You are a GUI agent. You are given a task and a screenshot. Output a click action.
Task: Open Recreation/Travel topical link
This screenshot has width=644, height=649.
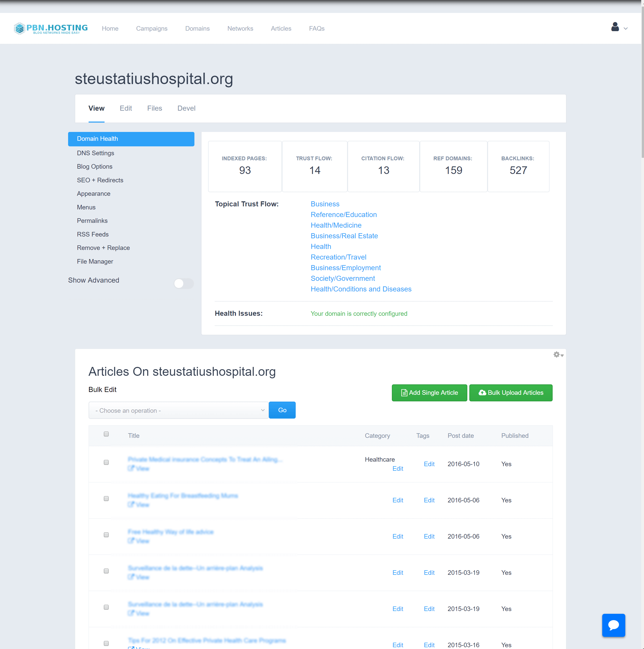[x=338, y=257]
